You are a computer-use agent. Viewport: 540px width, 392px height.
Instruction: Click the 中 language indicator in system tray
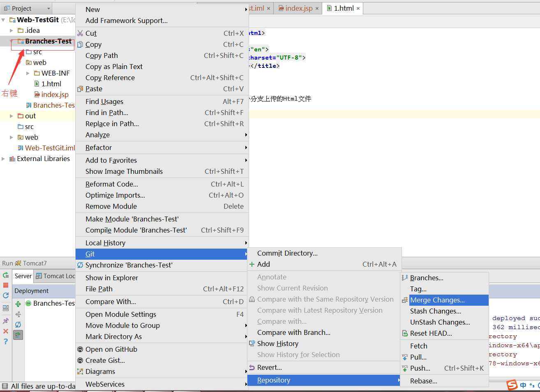pyautogui.click(x=523, y=385)
